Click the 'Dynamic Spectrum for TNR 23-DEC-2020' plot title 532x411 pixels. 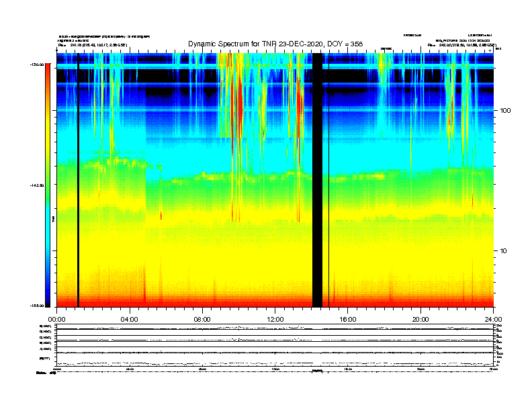[275, 44]
